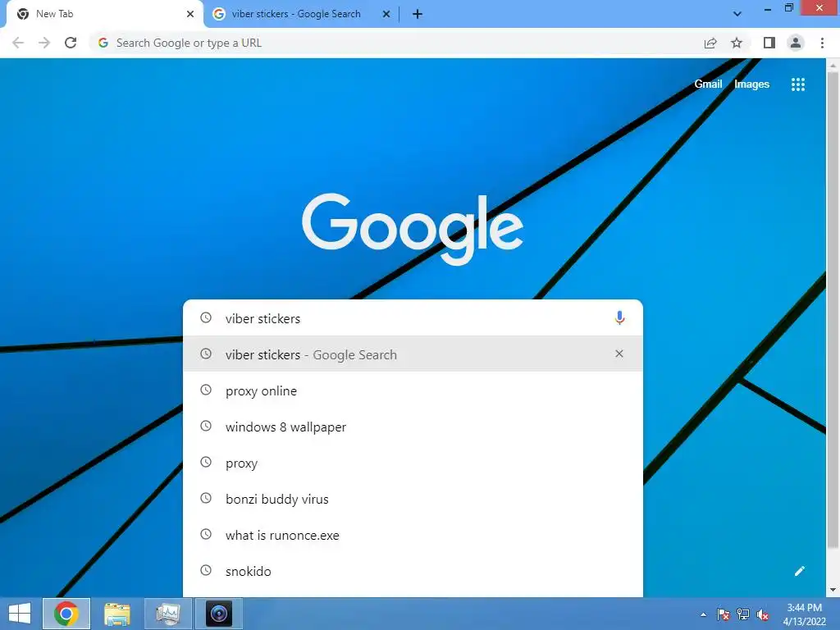Open the side panel icon

(769, 43)
